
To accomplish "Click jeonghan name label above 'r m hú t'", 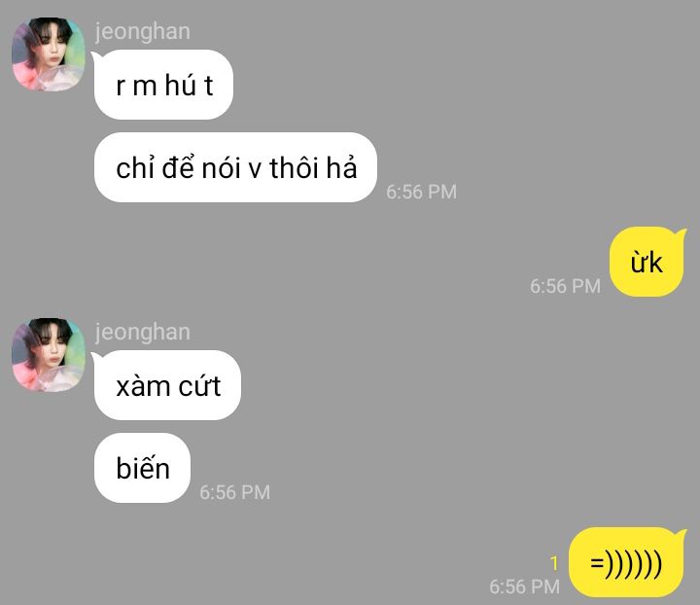I will point(143,32).
